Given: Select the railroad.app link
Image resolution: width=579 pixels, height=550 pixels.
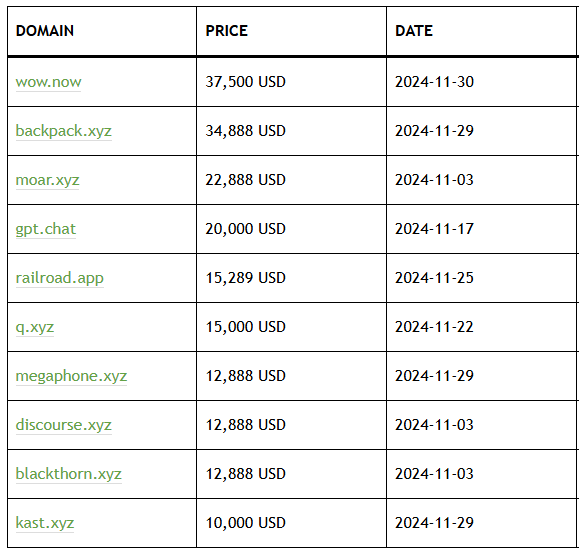Looking at the screenshot, I should tap(59, 278).
